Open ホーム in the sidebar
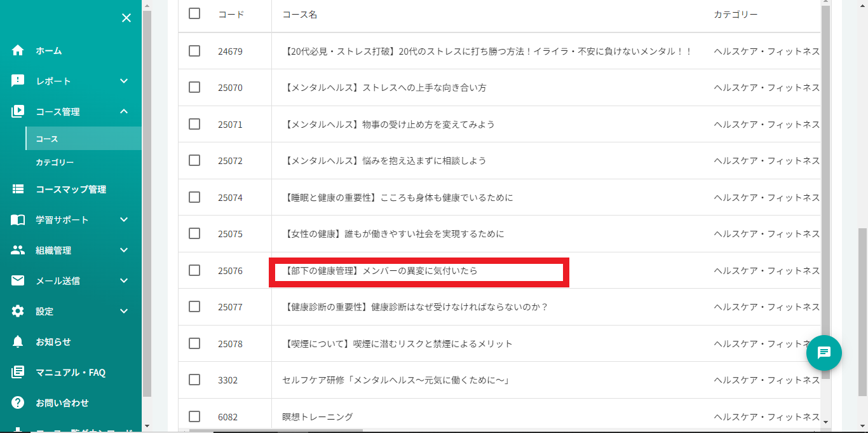The width and height of the screenshot is (868, 433). coord(49,50)
